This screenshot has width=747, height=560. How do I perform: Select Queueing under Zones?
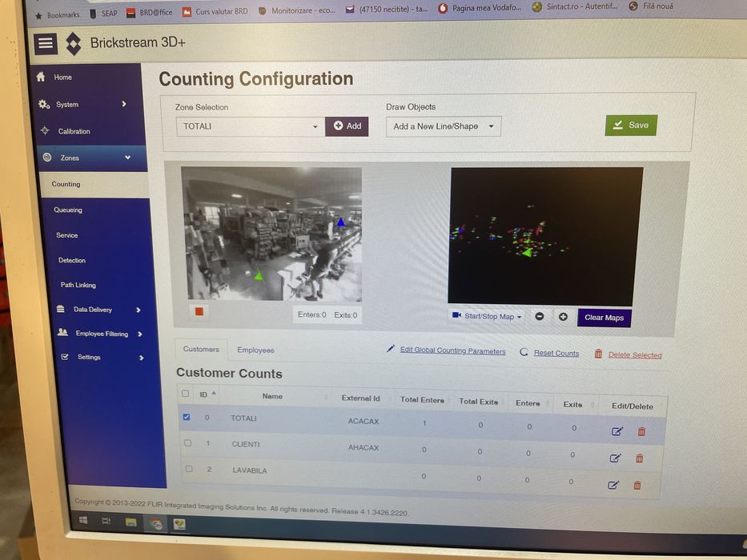click(67, 210)
